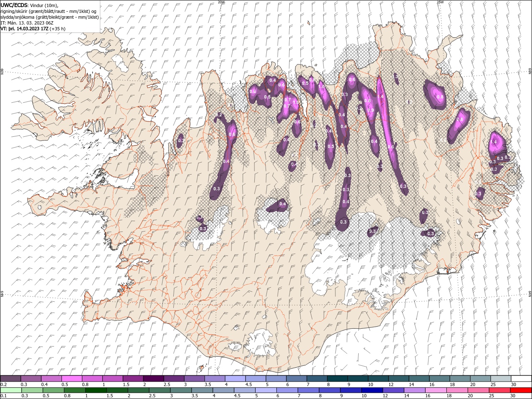The width and height of the screenshot is (532, 399).
Task: Pick the palest green 0.1 swatch in lower legend
Action: pos(11,390)
